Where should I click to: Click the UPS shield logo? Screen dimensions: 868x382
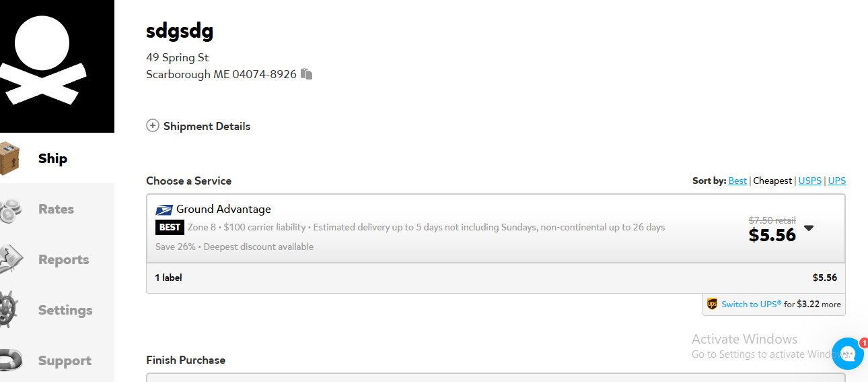tap(712, 304)
